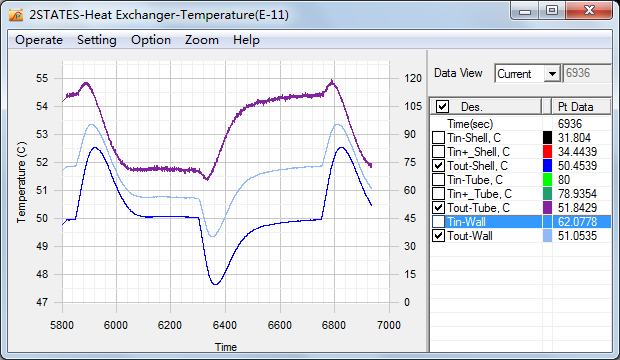The image size is (620, 360).
Task: Enable the Tin+_Shell, C checkbox
Action: click(x=438, y=152)
